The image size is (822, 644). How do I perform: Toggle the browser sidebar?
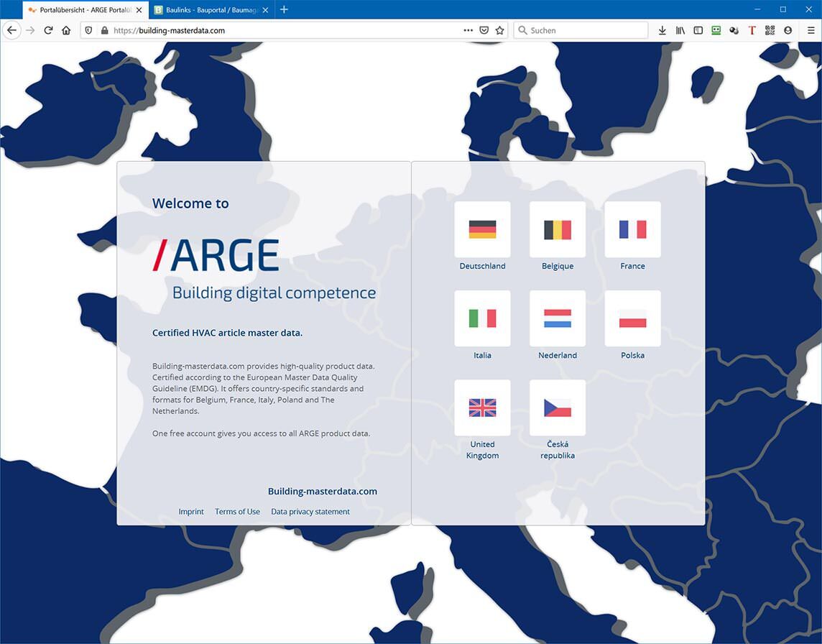698,30
